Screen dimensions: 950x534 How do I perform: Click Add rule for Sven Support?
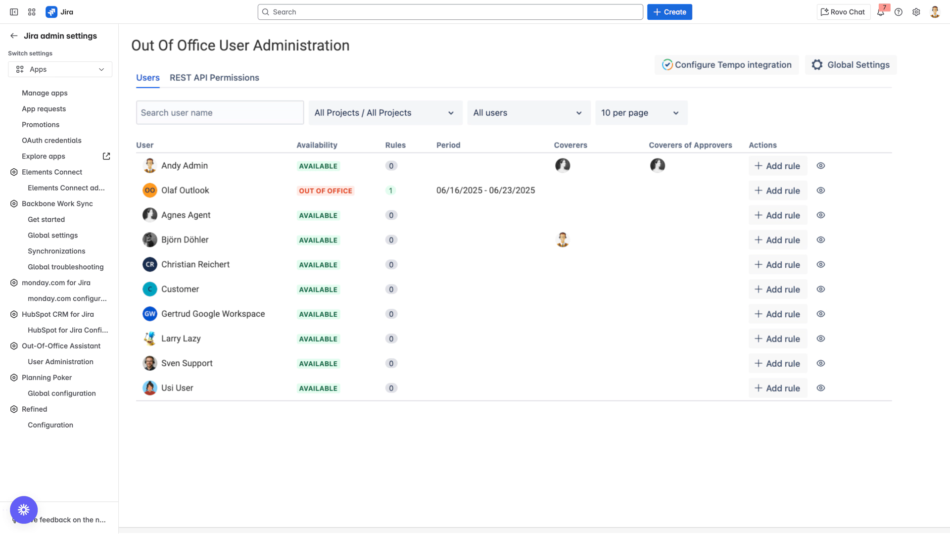[777, 363]
